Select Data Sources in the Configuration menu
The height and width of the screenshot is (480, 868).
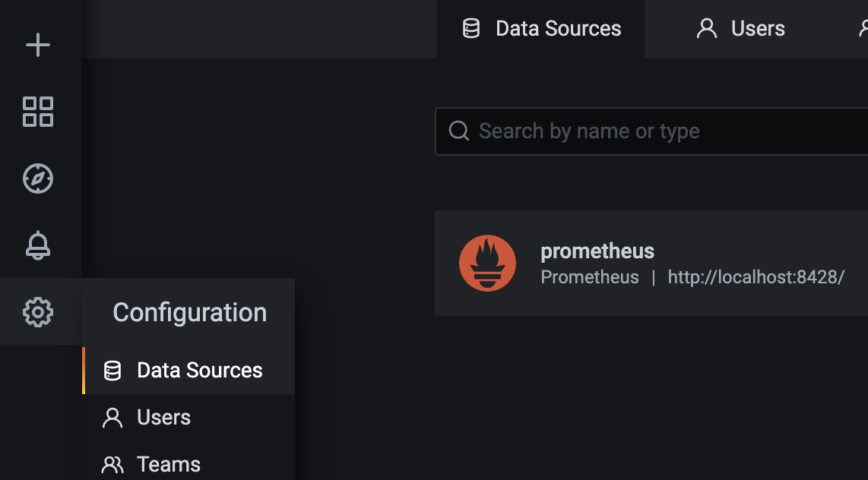[188, 371]
